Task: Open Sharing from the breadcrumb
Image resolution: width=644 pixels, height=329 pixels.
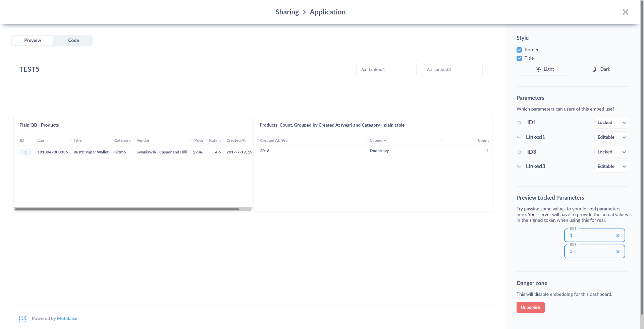Action: [287, 12]
